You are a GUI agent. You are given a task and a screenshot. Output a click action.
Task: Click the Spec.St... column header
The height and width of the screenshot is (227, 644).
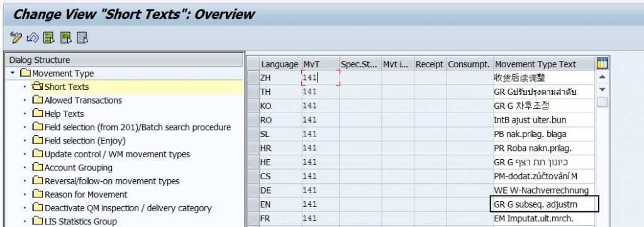360,64
